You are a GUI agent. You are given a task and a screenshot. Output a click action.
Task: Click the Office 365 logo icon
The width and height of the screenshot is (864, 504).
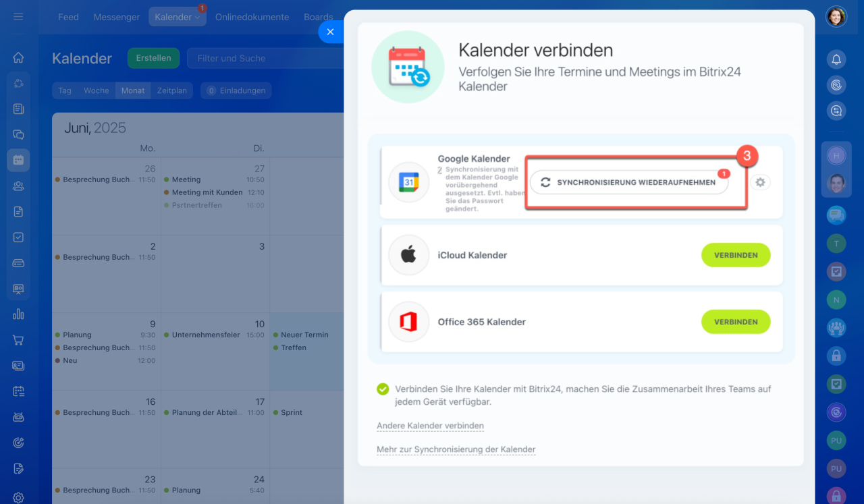[408, 322]
